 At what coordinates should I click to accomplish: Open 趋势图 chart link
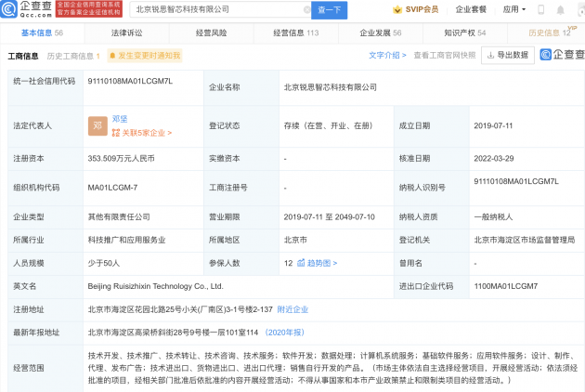click(318, 263)
